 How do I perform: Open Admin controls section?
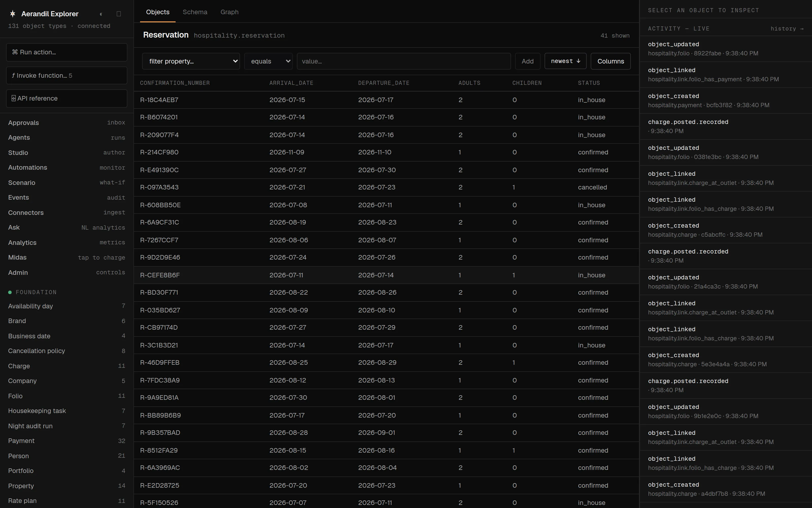66,273
